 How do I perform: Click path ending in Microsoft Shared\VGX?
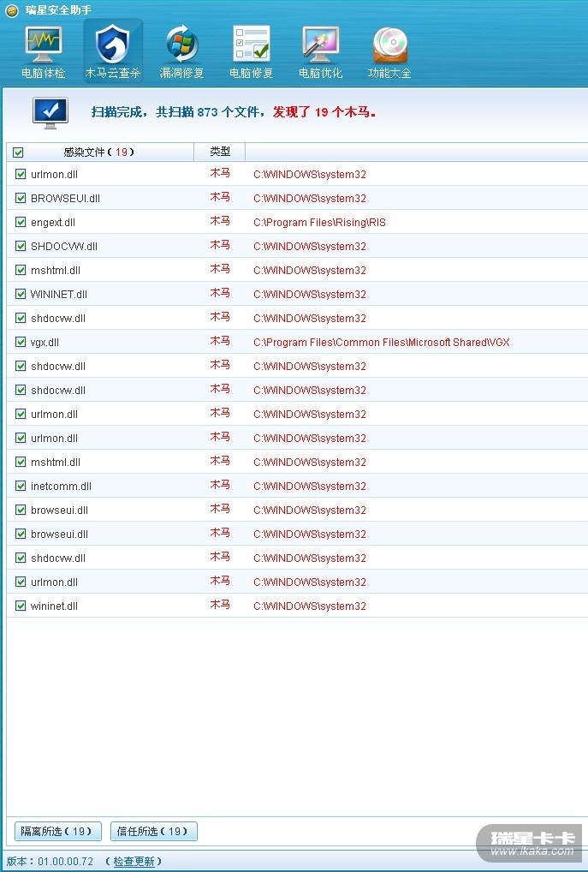point(381,343)
